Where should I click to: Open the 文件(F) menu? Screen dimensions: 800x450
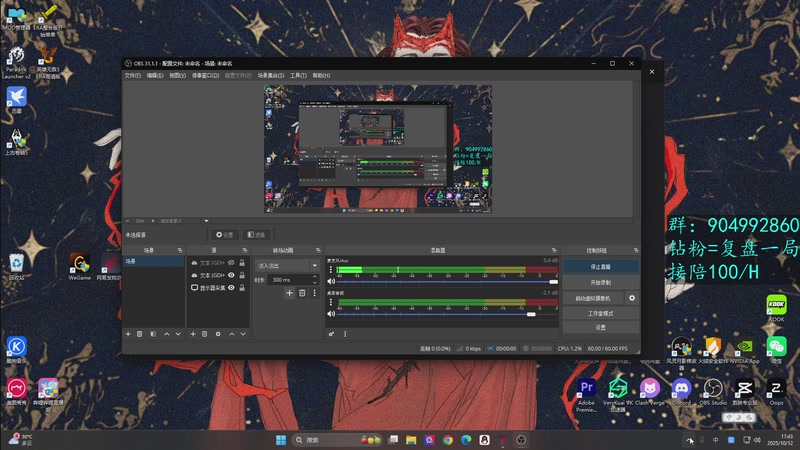coord(132,75)
